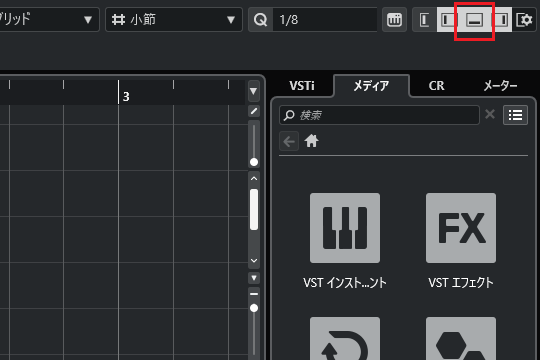This screenshot has height=360, width=540.
Task: Open the grid type dropdown showing 小節
Action: pos(174,20)
